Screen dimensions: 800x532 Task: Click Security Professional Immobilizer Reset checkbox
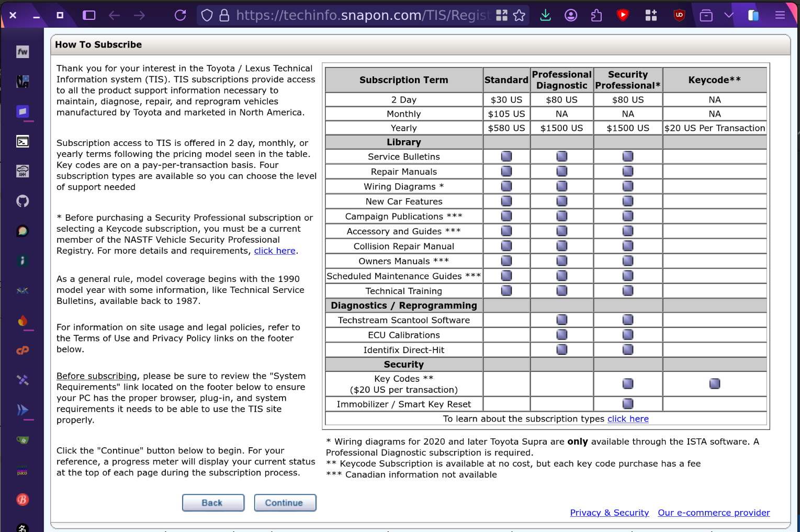click(x=628, y=403)
